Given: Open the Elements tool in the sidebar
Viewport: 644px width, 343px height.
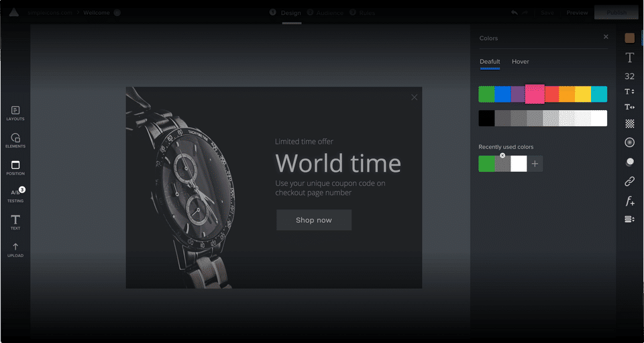Looking at the screenshot, I should 15,140.
